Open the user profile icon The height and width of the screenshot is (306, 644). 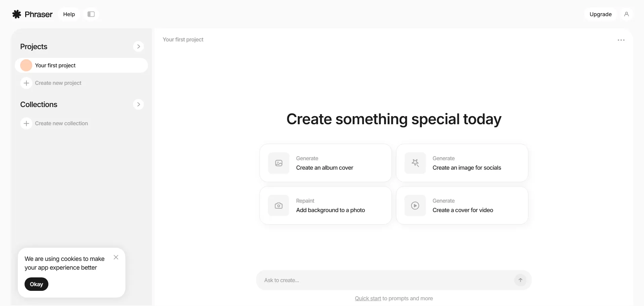tap(627, 14)
